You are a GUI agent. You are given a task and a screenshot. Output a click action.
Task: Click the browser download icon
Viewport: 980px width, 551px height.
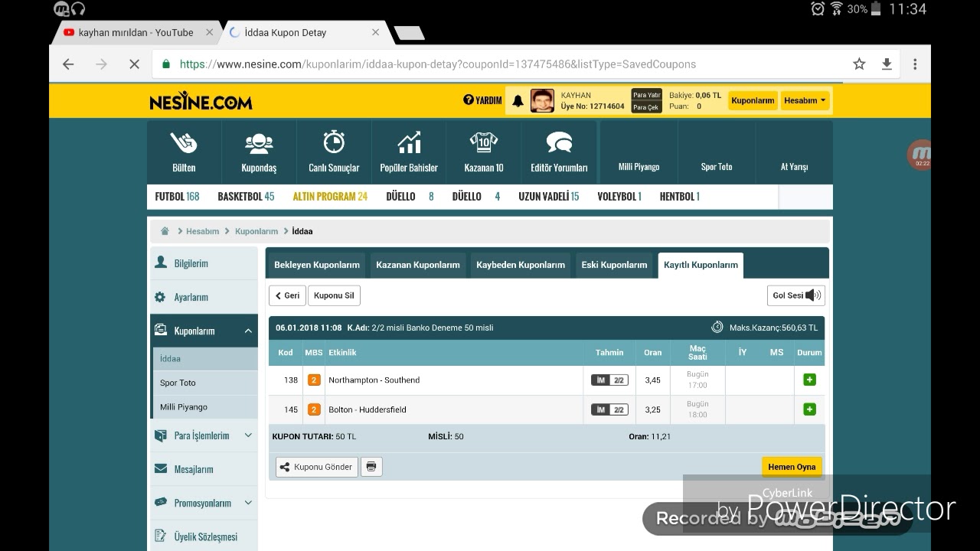887,64
